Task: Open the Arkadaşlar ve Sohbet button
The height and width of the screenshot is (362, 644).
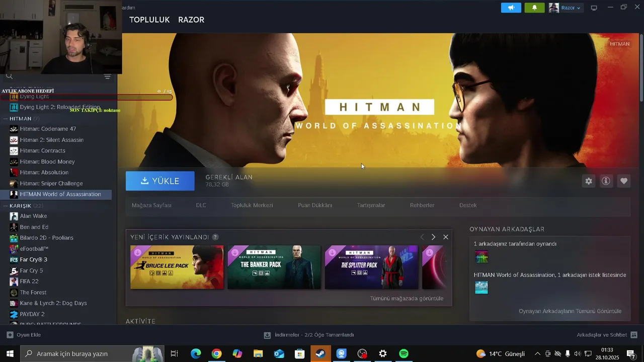Action: click(x=607, y=335)
